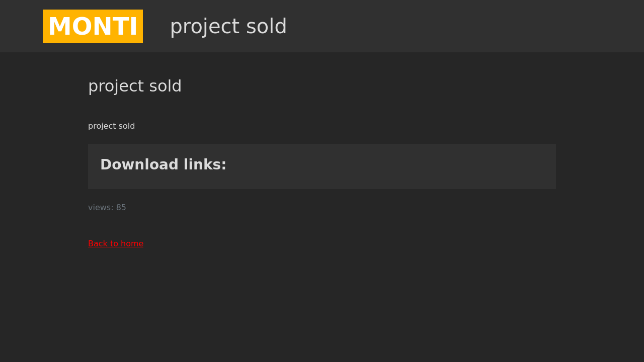
Task: Click the header title project sold
Action: [228, 27]
